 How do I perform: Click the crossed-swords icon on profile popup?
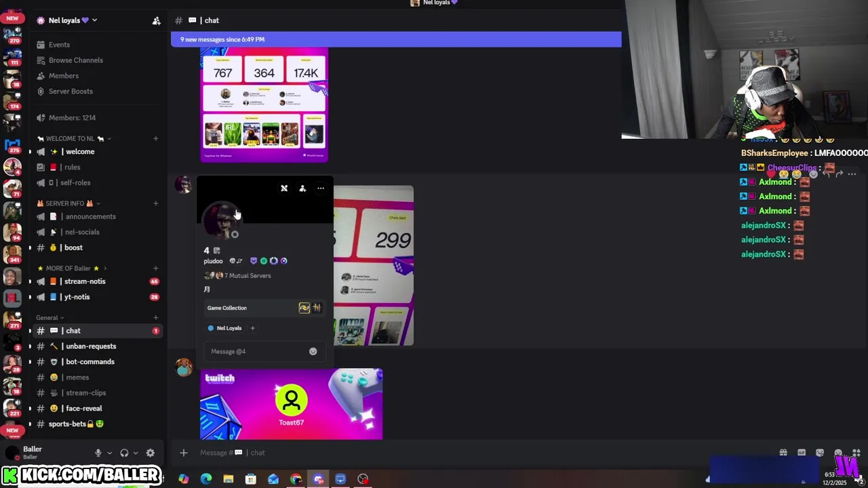point(284,188)
